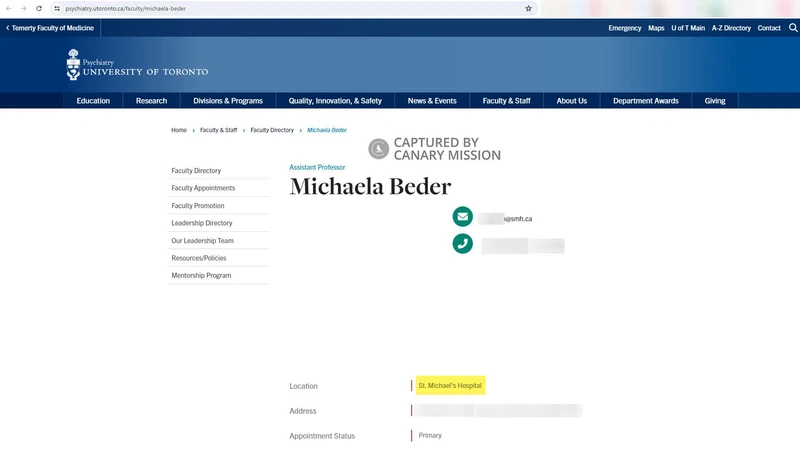Open A-Z Directory in top bar
800x458 pixels.
tap(731, 28)
